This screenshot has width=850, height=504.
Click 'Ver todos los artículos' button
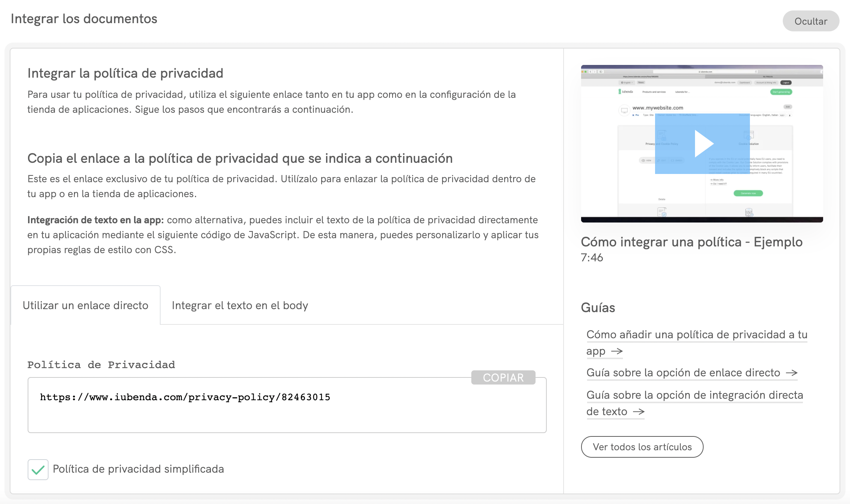pos(642,447)
